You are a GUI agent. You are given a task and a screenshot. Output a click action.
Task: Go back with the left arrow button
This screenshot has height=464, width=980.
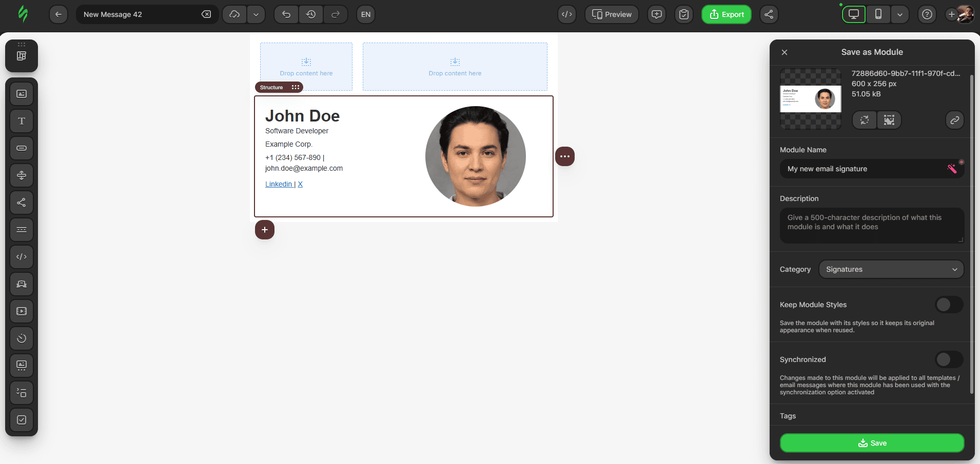(x=58, y=14)
